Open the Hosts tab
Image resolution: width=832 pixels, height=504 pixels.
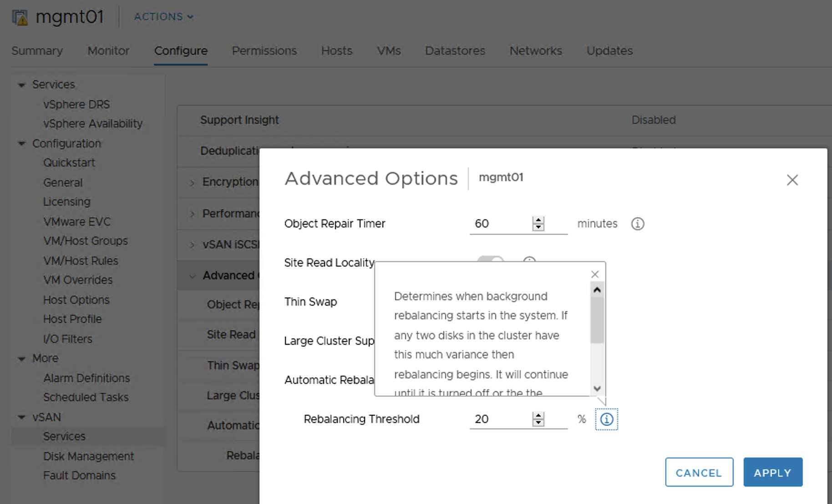pyautogui.click(x=337, y=50)
